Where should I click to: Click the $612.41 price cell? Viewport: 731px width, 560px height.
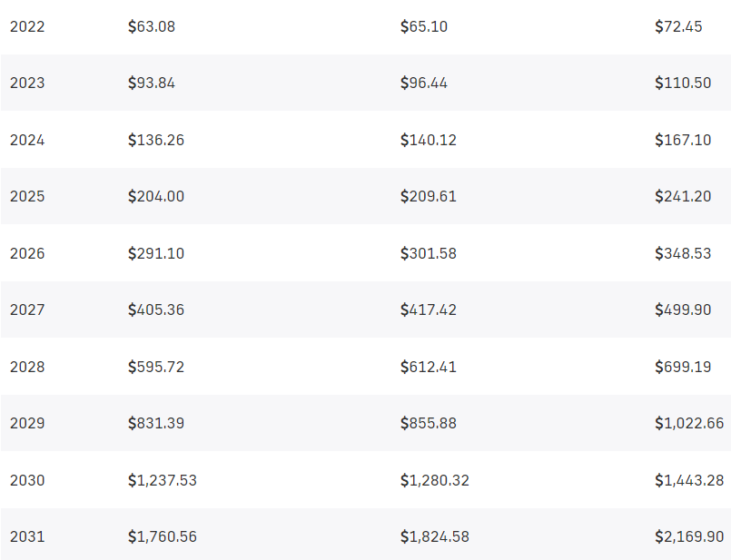[429, 367]
